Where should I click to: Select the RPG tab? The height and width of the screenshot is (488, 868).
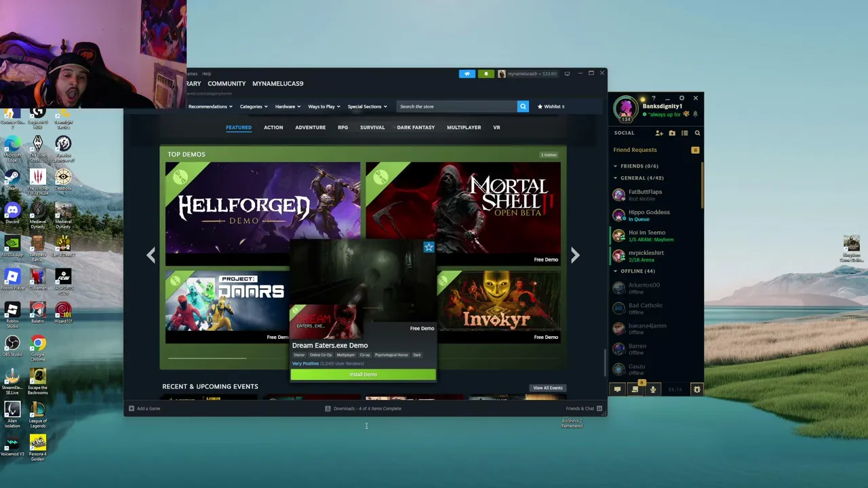point(343,127)
